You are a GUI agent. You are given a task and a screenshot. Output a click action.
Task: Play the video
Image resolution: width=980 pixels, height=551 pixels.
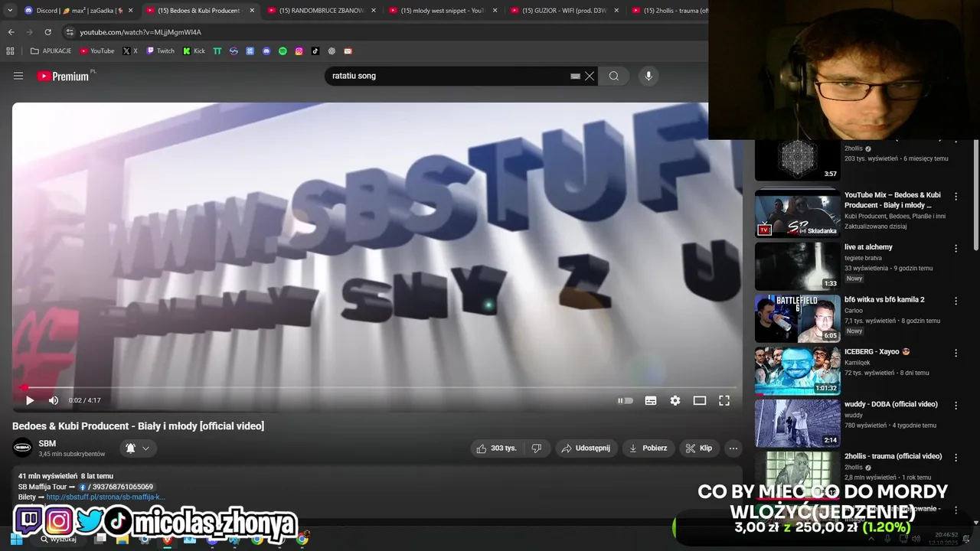30,400
